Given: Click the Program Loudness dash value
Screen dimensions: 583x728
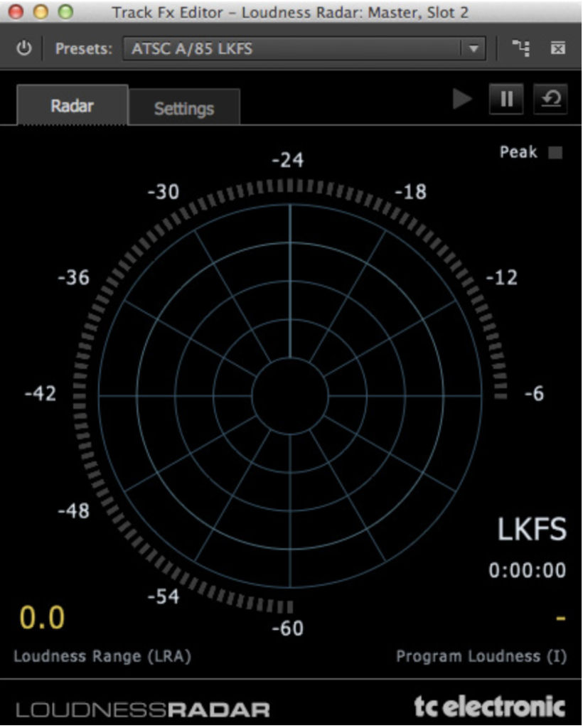Looking at the screenshot, I should [x=561, y=619].
